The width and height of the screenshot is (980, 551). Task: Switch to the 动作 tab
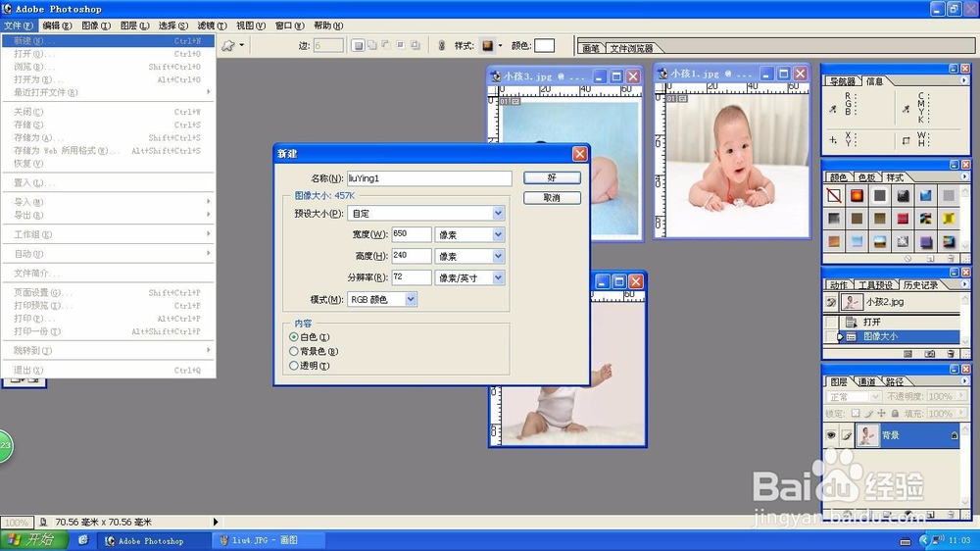tap(838, 285)
